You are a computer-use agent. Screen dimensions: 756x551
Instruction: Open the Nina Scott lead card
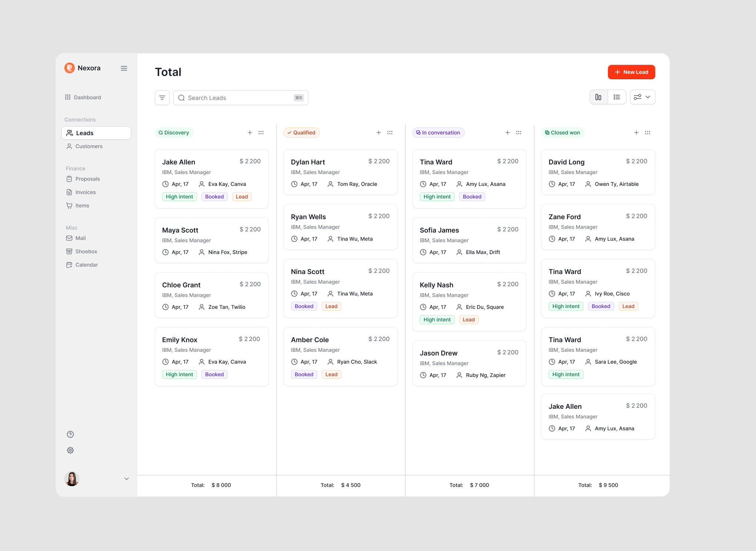(x=341, y=288)
